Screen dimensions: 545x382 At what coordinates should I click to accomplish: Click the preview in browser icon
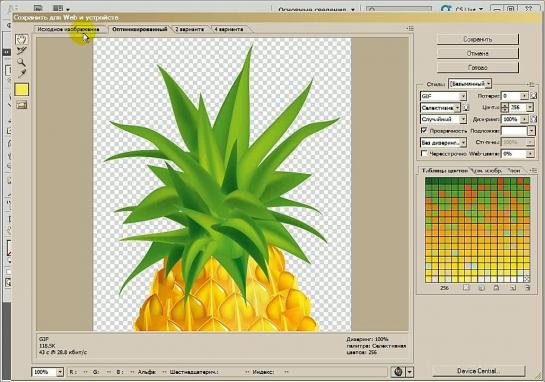coord(398,372)
